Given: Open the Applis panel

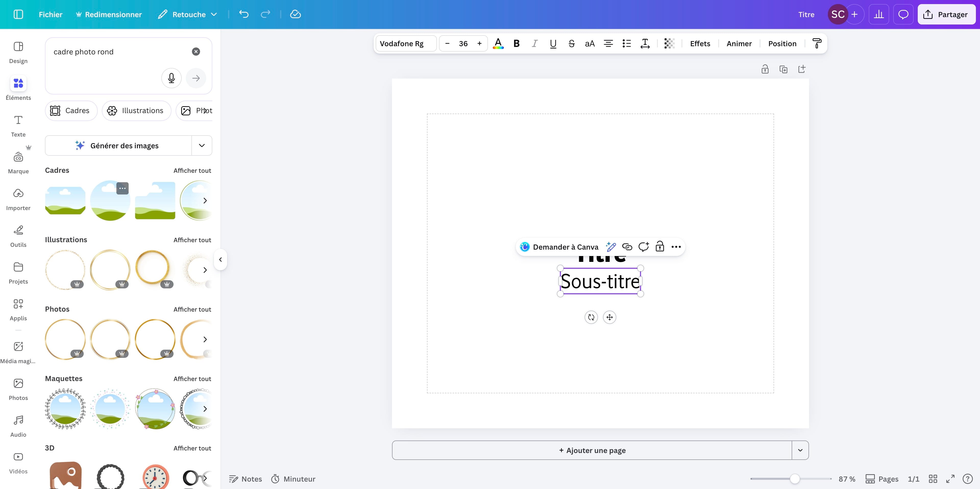Looking at the screenshot, I should click(x=18, y=310).
